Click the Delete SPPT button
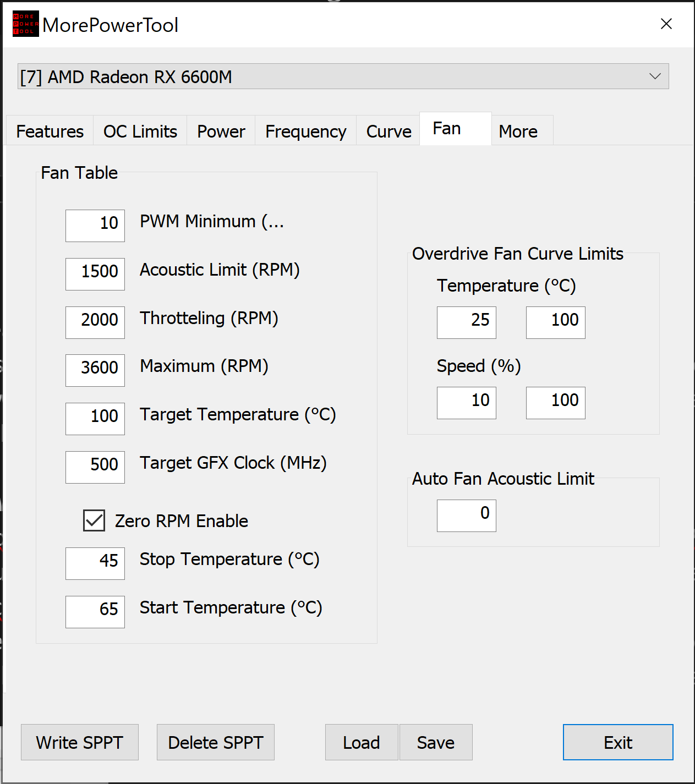The image size is (695, 784). [x=216, y=742]
